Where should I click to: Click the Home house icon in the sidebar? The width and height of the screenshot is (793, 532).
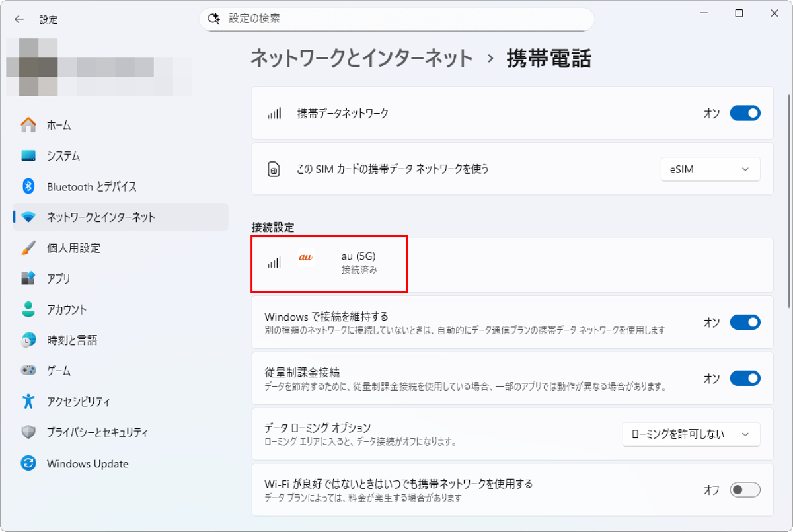click(x=28, y=125)
